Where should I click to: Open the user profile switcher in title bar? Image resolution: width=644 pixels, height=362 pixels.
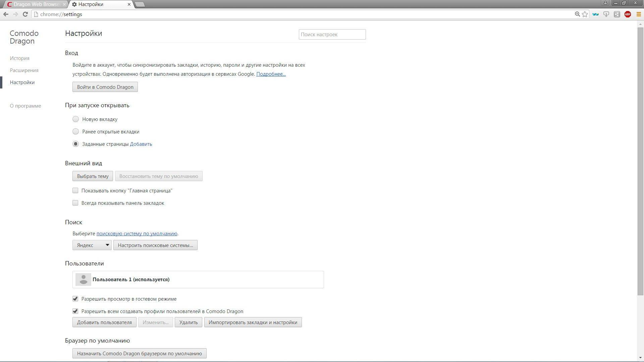coord(605,3)
